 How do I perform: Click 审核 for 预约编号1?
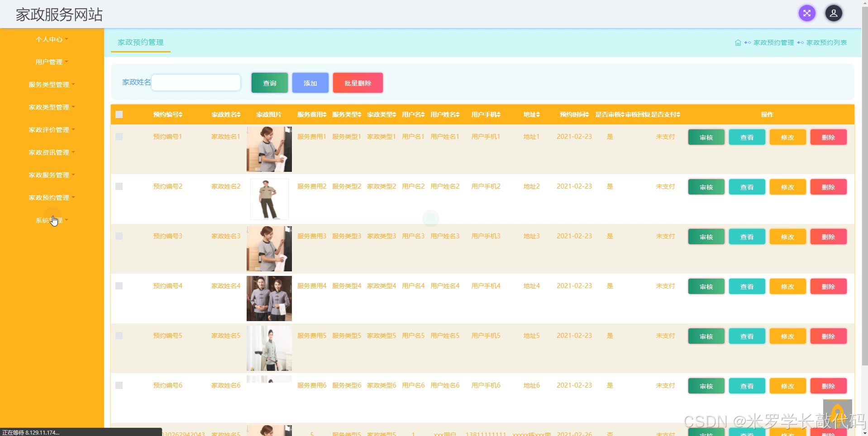pos(706,137)
